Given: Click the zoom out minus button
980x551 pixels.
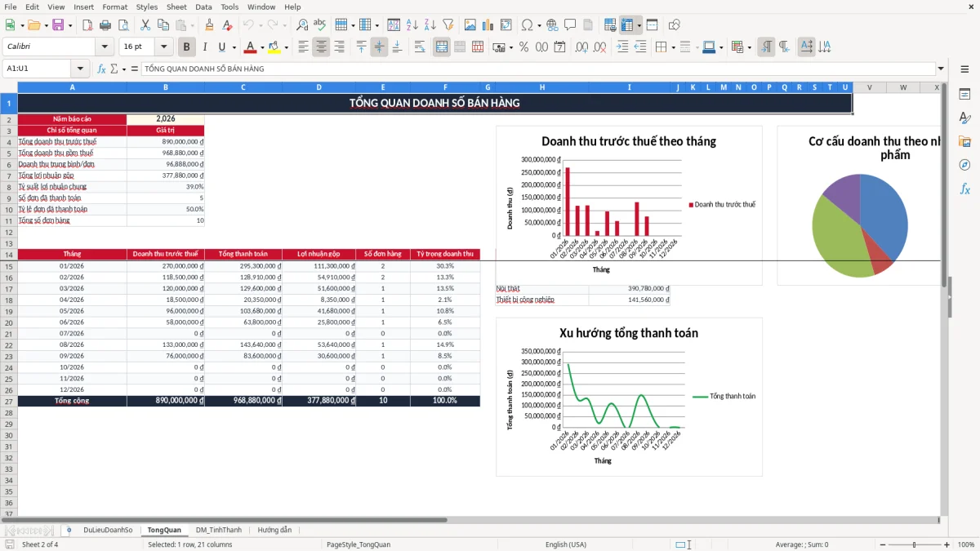Looking at the screenshot, I should click(x=881, y=544).
